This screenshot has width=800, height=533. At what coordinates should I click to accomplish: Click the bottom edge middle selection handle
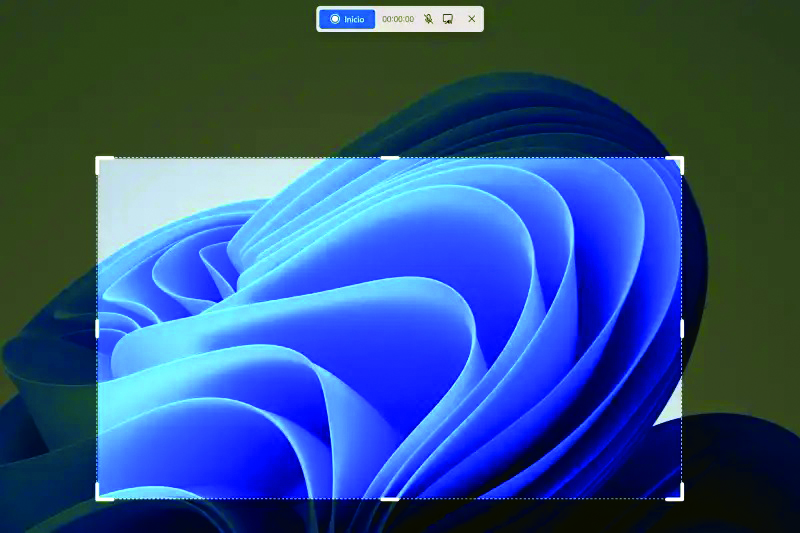point(390,499)
